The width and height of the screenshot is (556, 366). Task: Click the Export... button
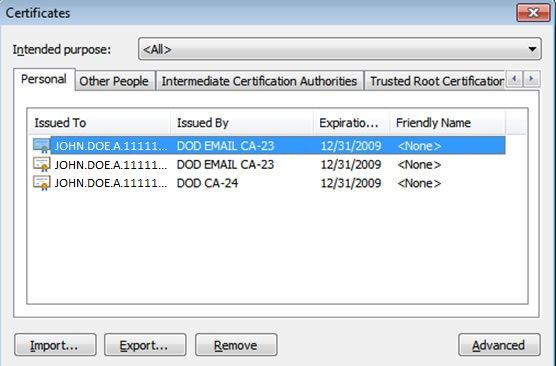pyautogui.click(x=145, y=345)
